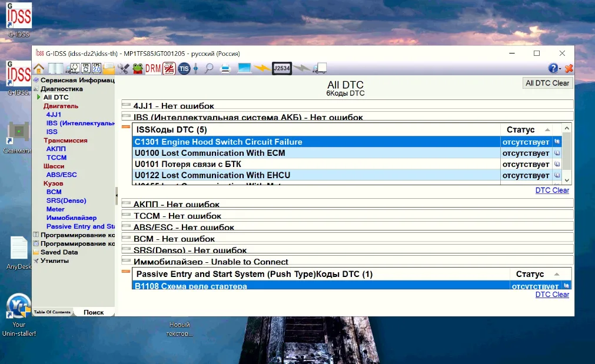Open Meter in the sidebar tree
Image resolution: width=595 pixels, height=364 pixels.
tap(55, 209)
